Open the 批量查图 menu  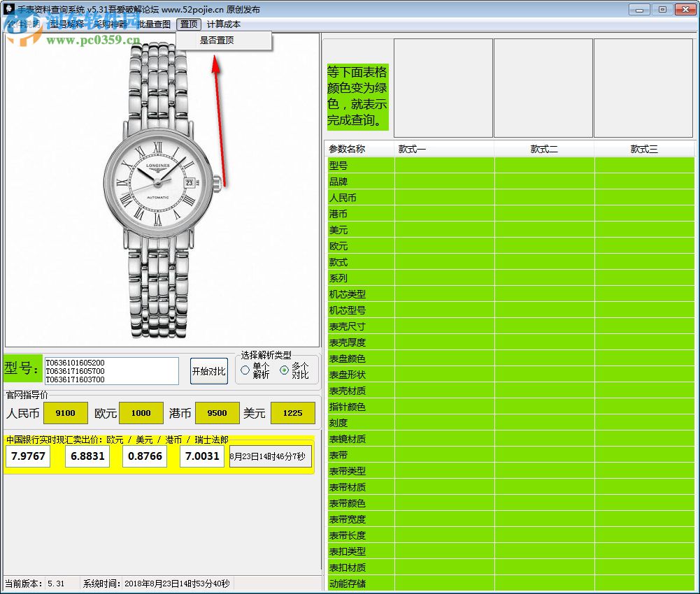click(154, 24)
